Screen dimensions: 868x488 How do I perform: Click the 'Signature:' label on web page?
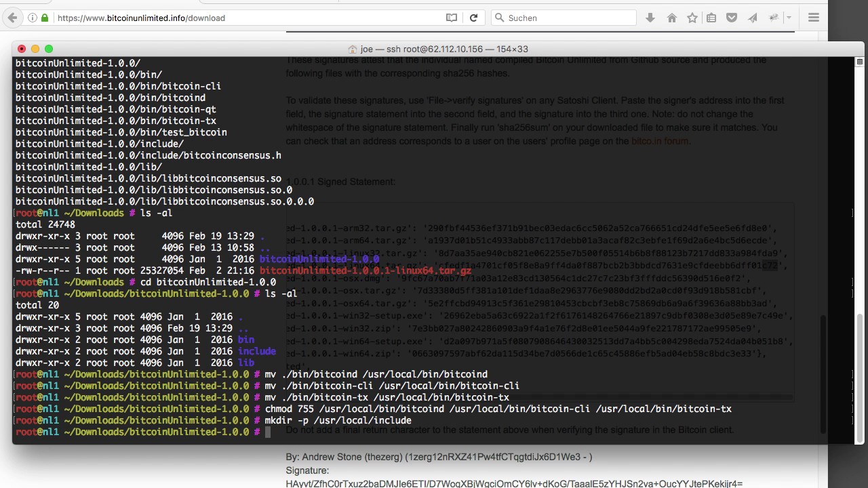(x=307, y=470)
